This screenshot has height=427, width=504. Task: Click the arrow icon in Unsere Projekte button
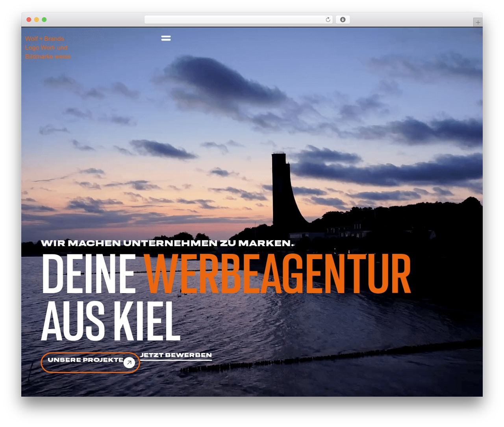[x=129, y=362]
